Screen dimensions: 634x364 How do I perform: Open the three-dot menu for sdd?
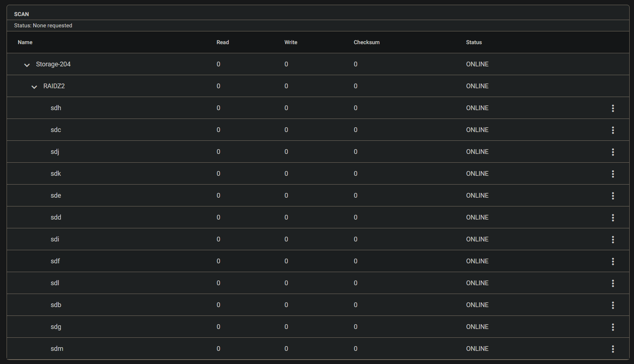pyautogui.click(x=613, y=217)
